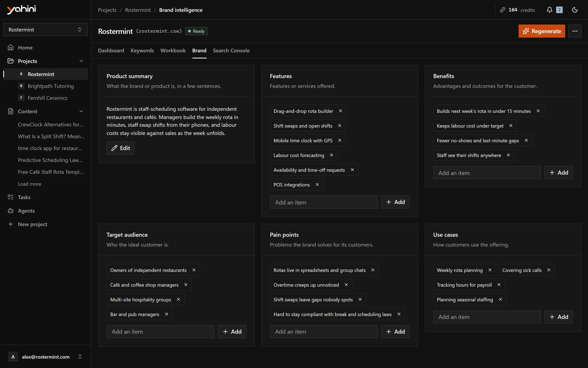
Task: Remove 'POS integrations' tag
Action: click(x=317, y=184)
